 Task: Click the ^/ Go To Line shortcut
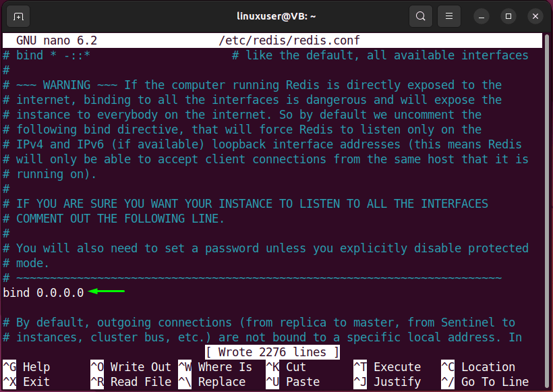click(x=485, y=382)
